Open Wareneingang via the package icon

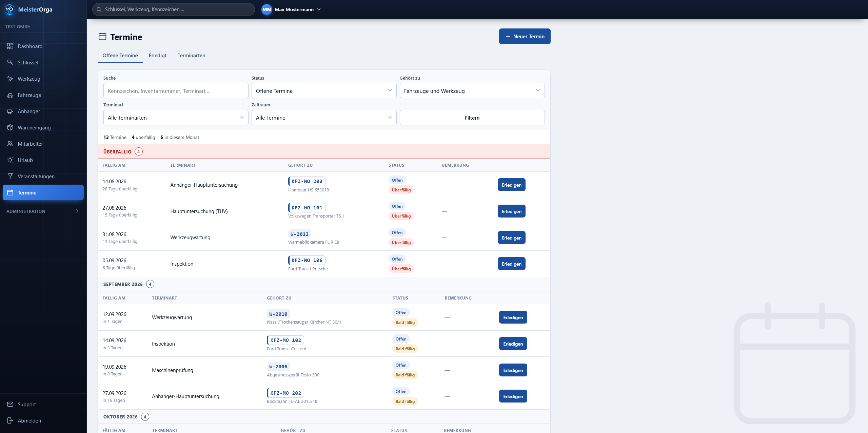10,127
